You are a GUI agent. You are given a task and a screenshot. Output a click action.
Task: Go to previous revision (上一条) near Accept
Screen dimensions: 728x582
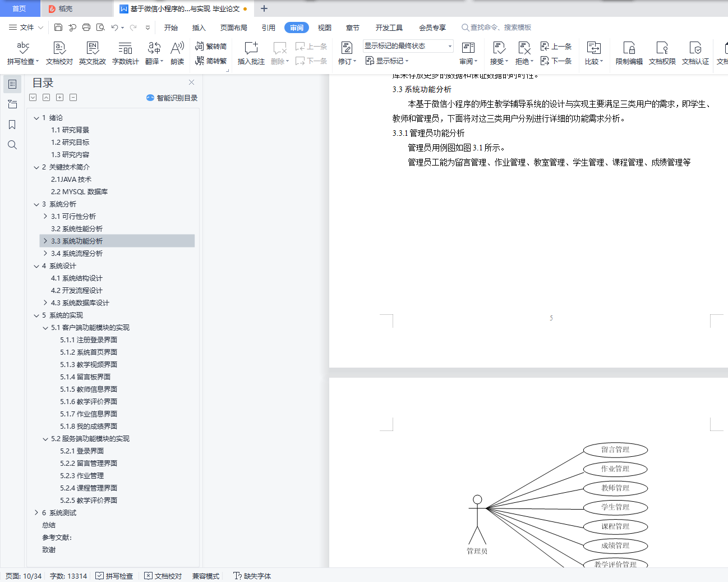click(556, 46)
